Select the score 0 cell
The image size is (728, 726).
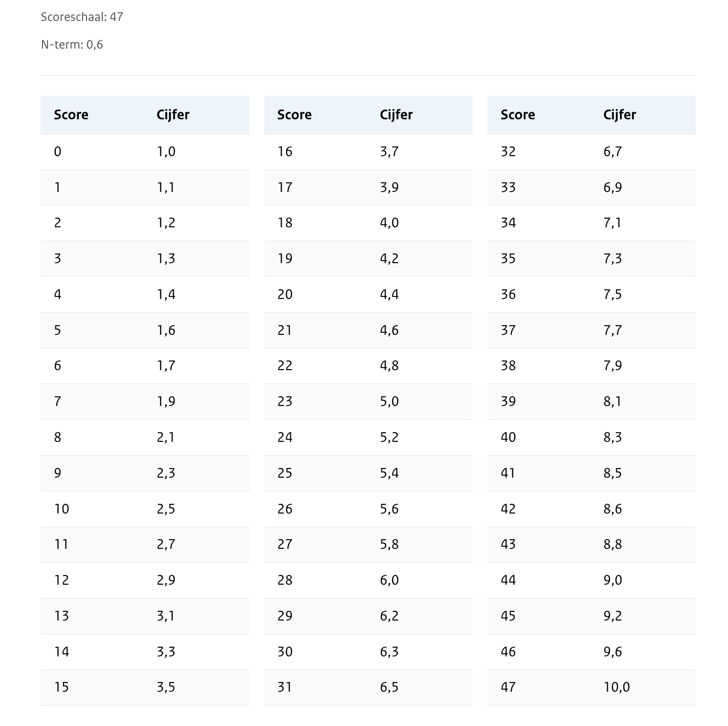pos(58,152)
